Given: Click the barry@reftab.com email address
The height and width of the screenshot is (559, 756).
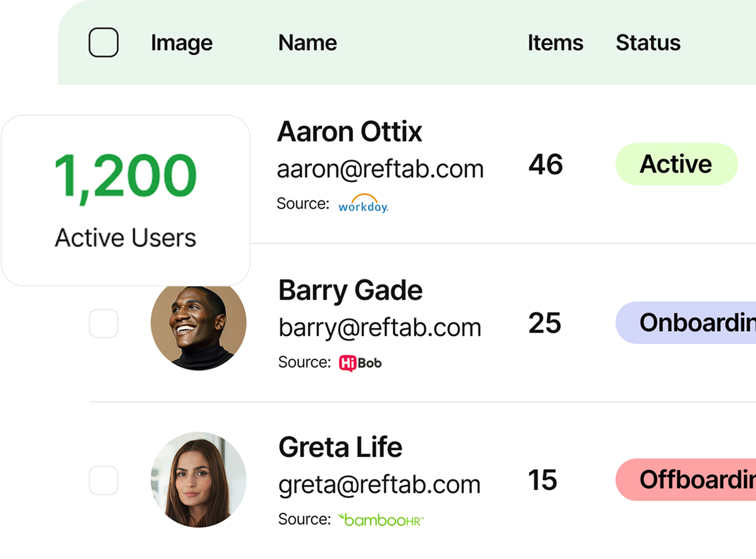Looking at the screenshot, I should pos(380,327).
